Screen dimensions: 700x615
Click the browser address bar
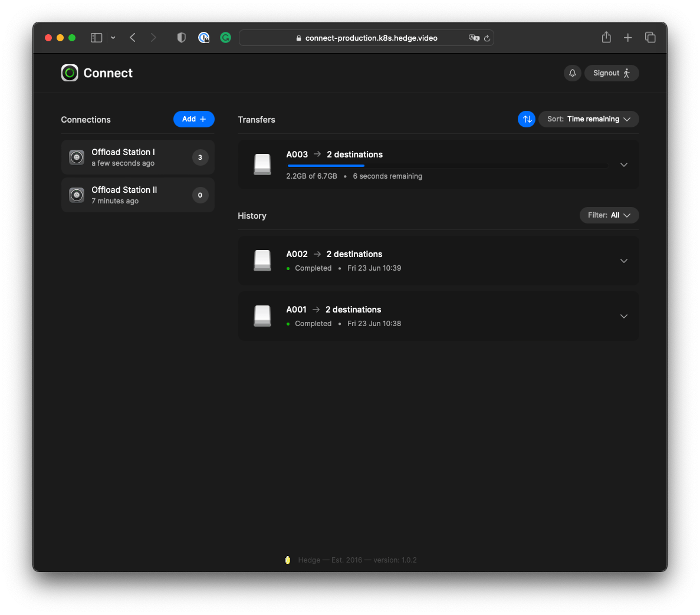(366, 38)
